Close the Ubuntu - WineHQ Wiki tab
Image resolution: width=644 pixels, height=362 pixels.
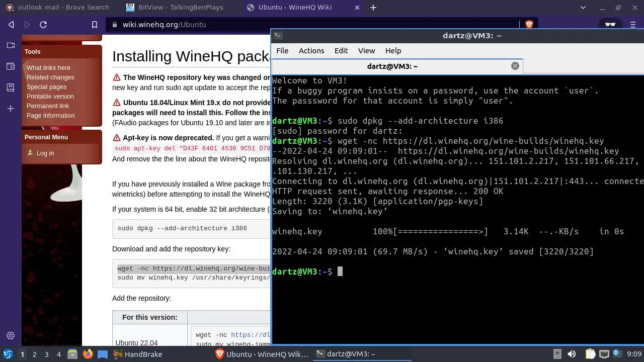357,8
